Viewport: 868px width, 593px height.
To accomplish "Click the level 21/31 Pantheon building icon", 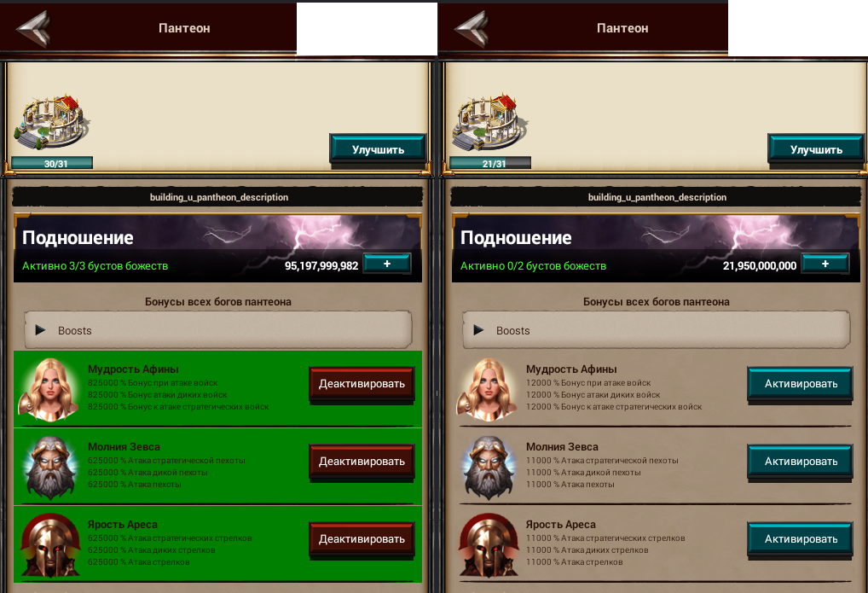I will tap(490, 122).
